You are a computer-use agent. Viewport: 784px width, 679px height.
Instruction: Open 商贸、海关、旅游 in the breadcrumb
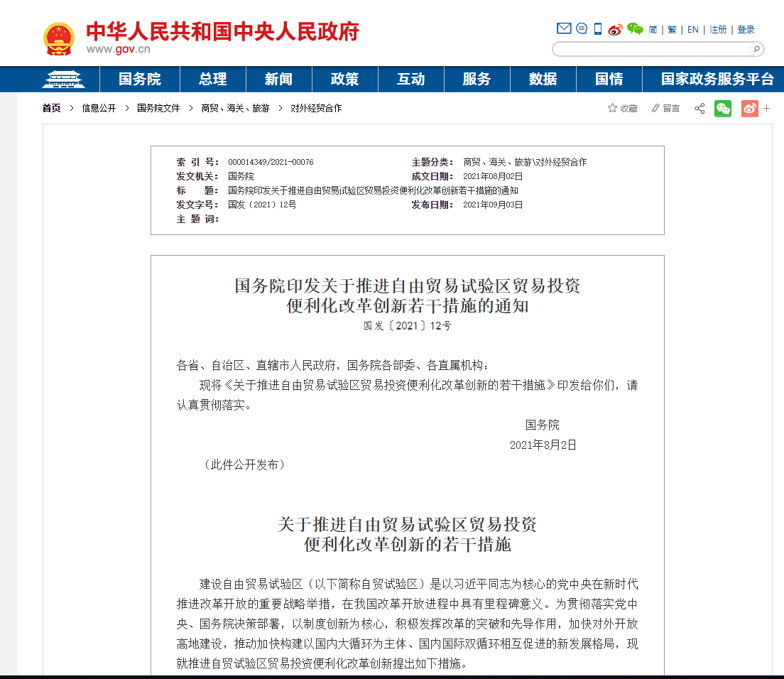pos(236,108)
